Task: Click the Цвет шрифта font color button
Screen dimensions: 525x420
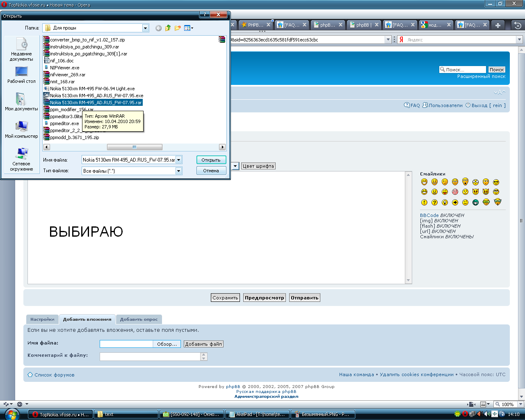Action: point(258,166)
